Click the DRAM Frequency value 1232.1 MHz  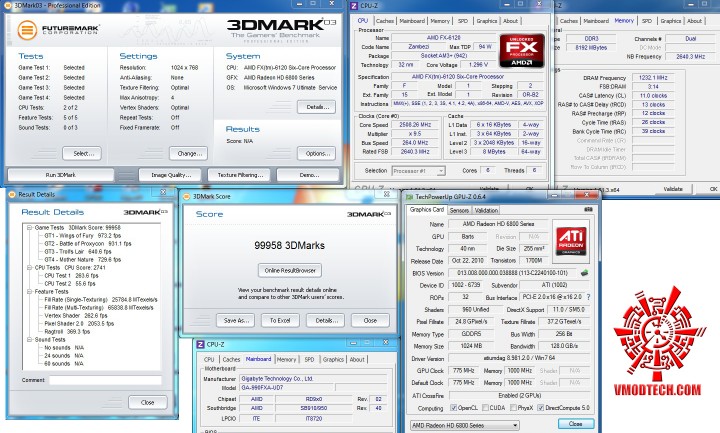point(653,78)
